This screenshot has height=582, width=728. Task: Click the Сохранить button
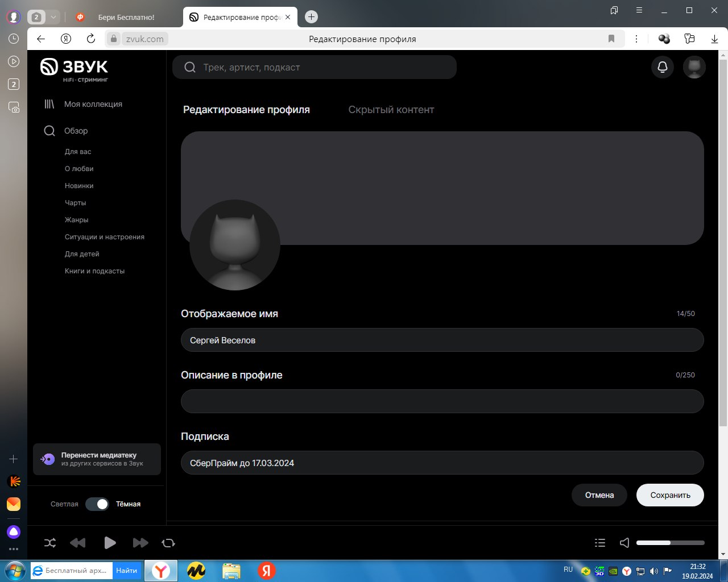669,495
